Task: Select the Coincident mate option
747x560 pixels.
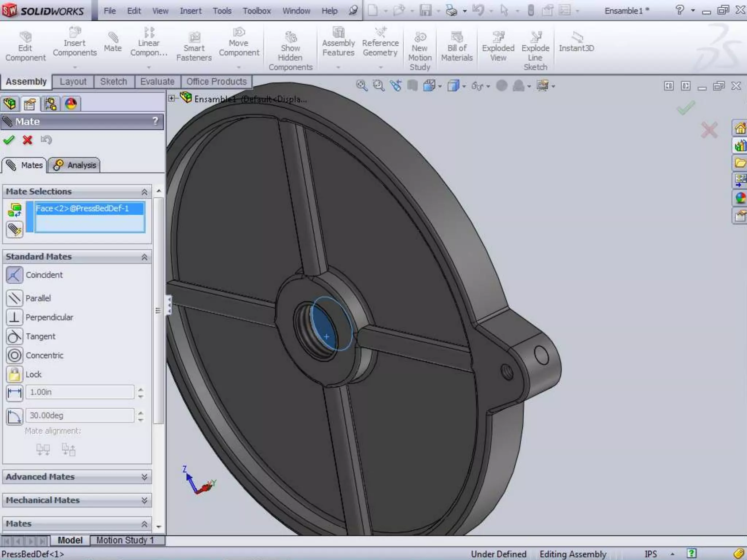Action: (15, 275)
